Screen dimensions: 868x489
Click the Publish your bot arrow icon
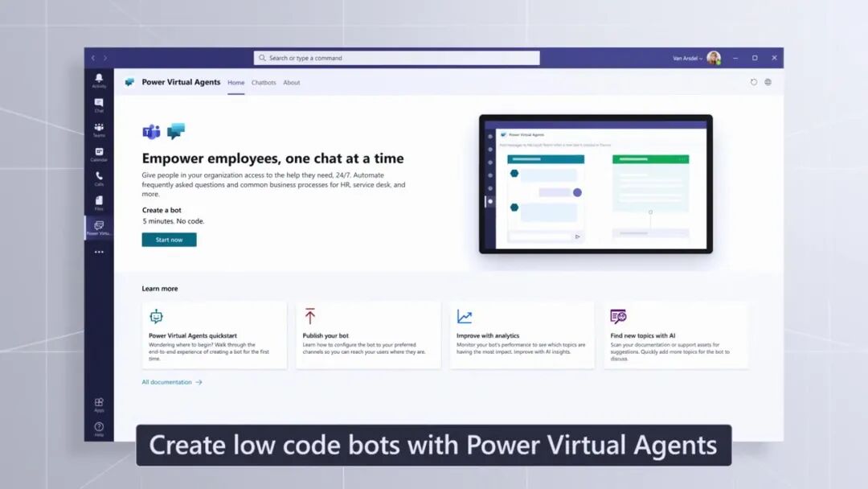coord(310,316)
